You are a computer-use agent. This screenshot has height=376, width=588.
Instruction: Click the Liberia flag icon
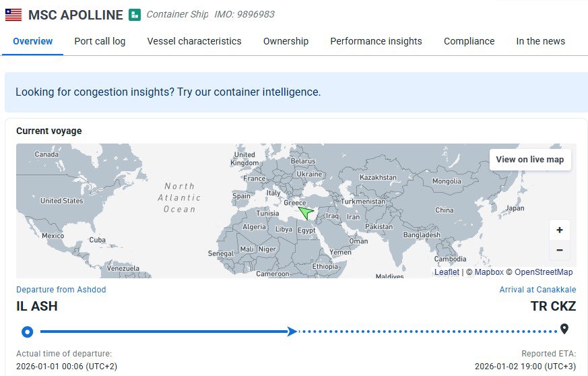13,15
